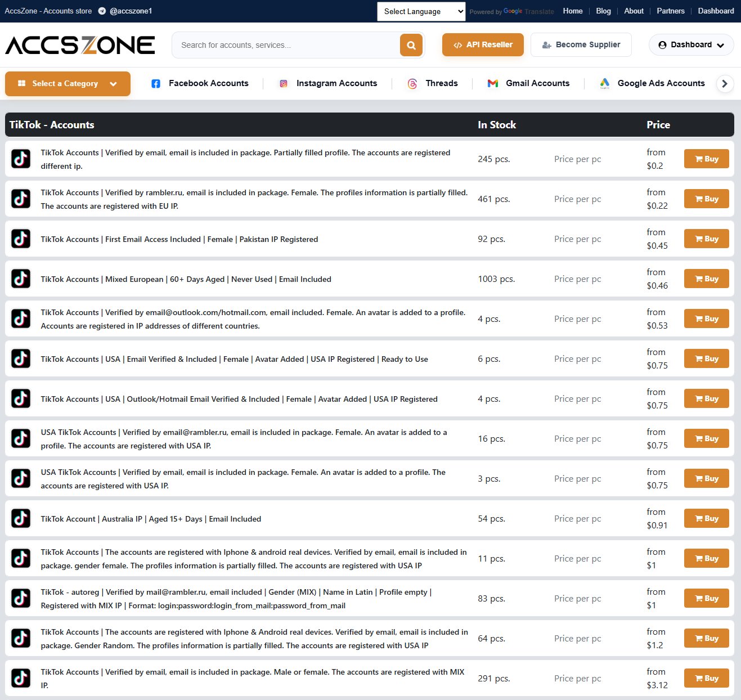Screen dimensions: 741x700
Task: Click the Google Ads Accounts category icon
Action: point(605,83)
